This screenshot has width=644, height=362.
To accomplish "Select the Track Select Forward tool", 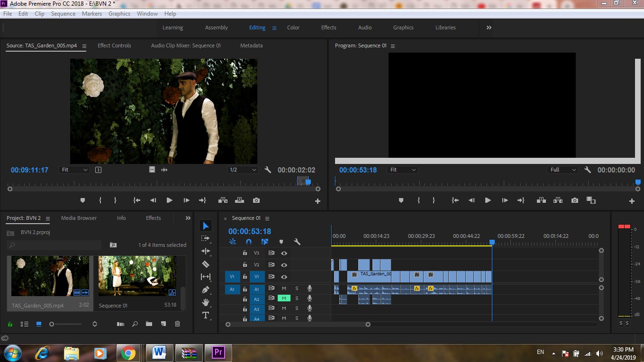I will [206, 238].
